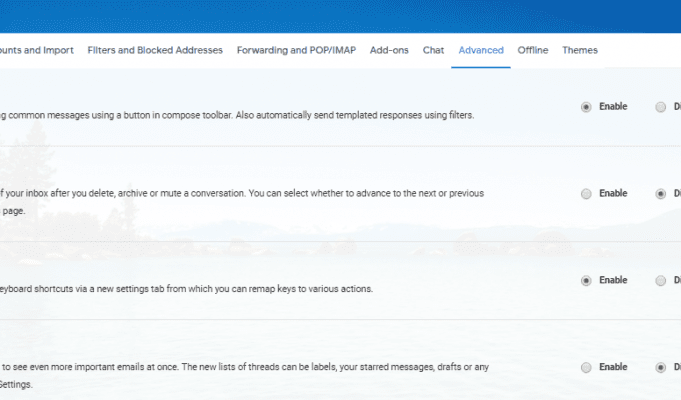The width and height of the screenshot is (681, 400).
Task: Click Enable text label in delete/archive/mute row
Action: click(x=613, y=194)
